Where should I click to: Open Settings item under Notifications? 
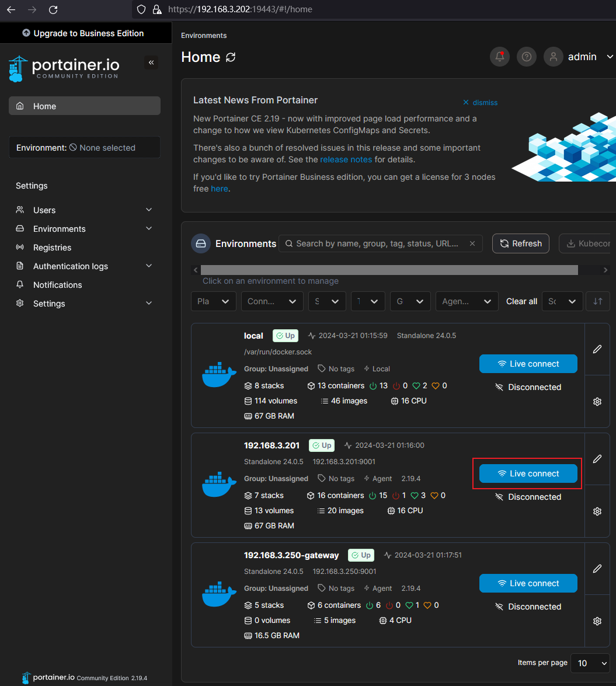(x=85, y=303)
